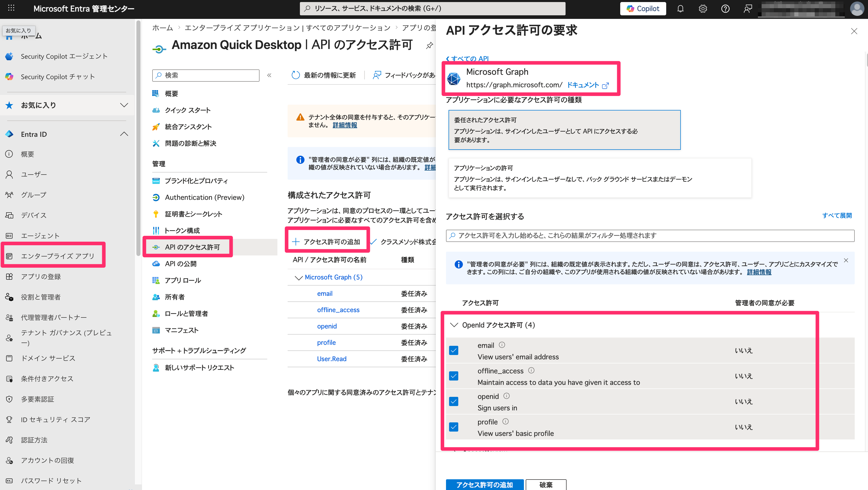Screen dimensions: 868x490
Task: Click the アクセス許可の追加 plus button
Action: 326,242
